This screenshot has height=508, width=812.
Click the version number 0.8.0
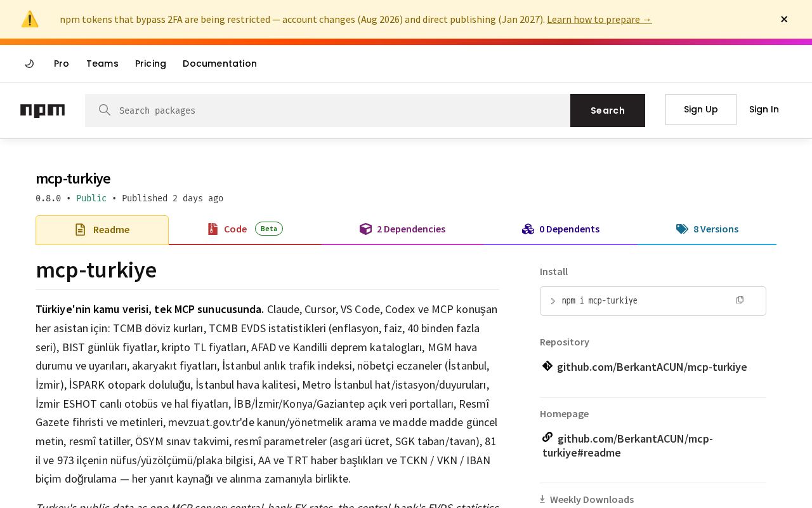[48, 198]
